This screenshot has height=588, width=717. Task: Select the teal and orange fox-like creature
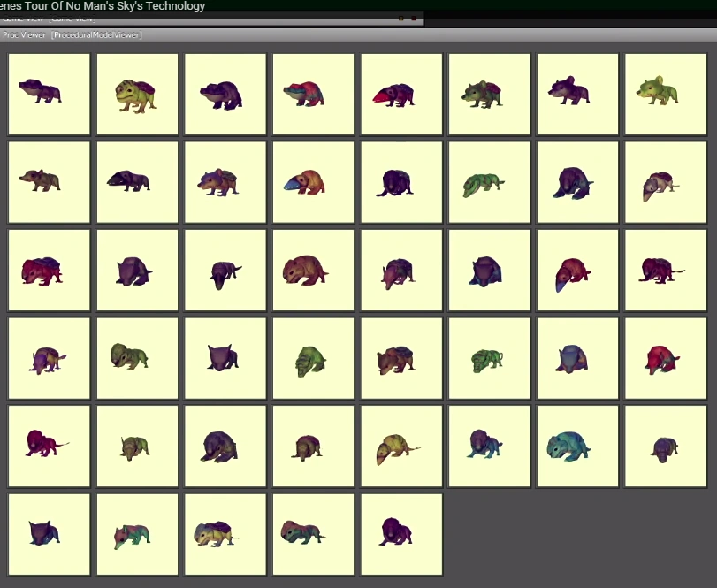tap(137, 534)
